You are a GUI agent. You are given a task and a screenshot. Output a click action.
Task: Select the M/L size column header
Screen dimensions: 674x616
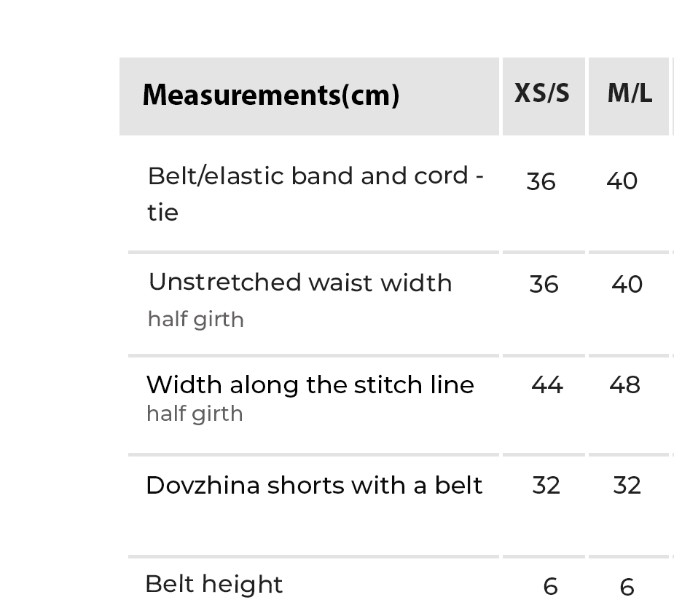tap(630, 94)
